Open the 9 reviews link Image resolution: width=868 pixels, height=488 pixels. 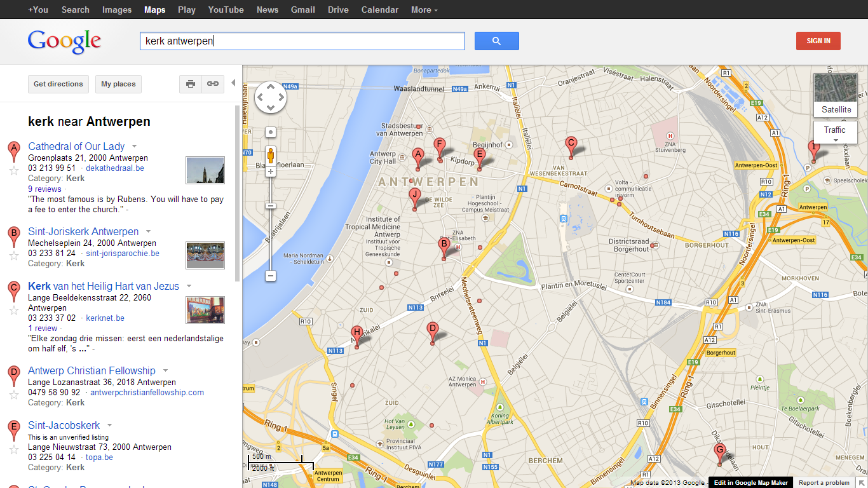click(44, 189)
